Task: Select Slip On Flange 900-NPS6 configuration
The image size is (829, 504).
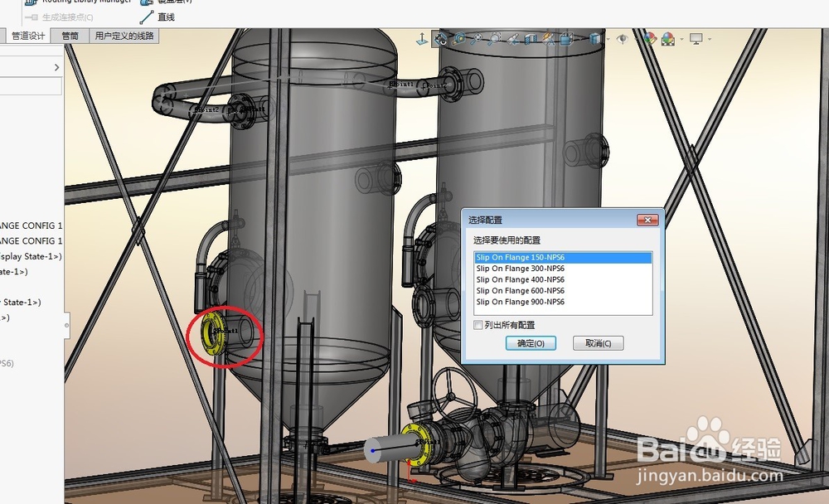Action: [x=563, y=302]
